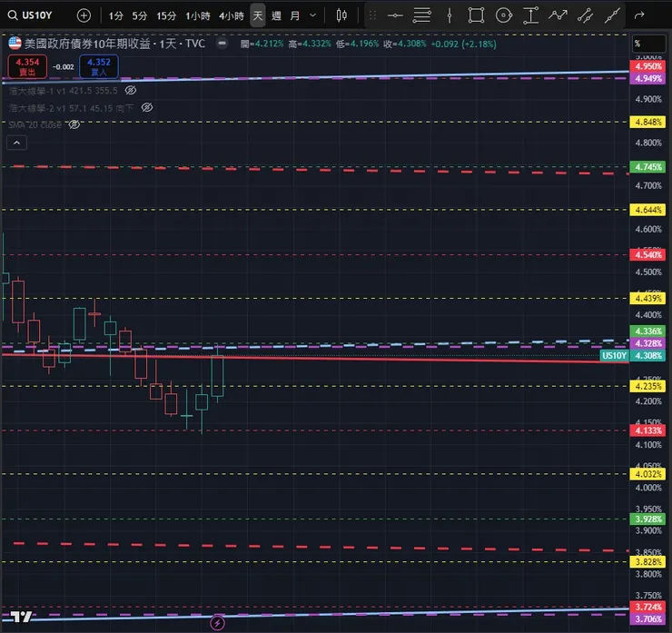
Task: Click the blue 4.352 買入 buy button
Action: point(99,67)
